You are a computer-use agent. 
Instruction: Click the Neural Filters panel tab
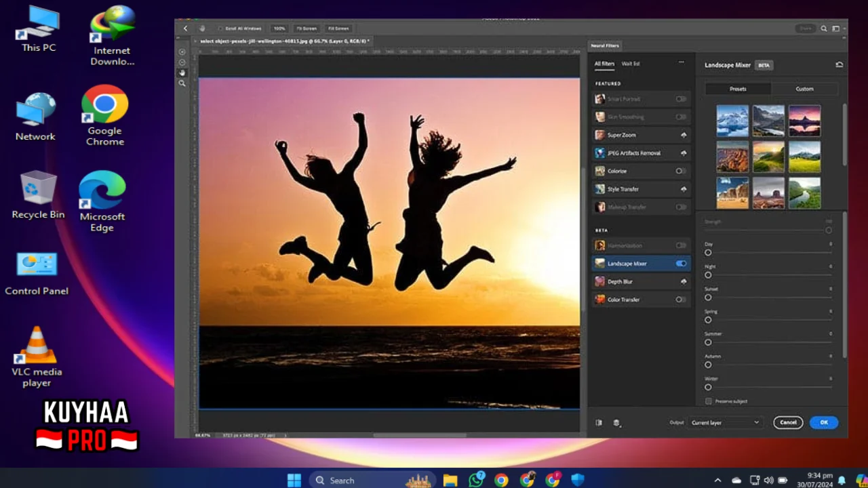tap(605, 45)
